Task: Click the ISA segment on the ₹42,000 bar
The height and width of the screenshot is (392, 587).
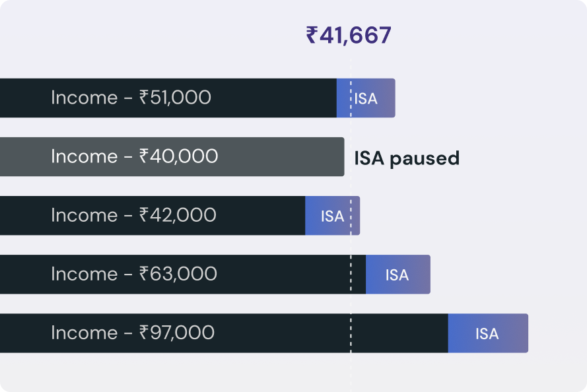Action: (x=332, y=216)
